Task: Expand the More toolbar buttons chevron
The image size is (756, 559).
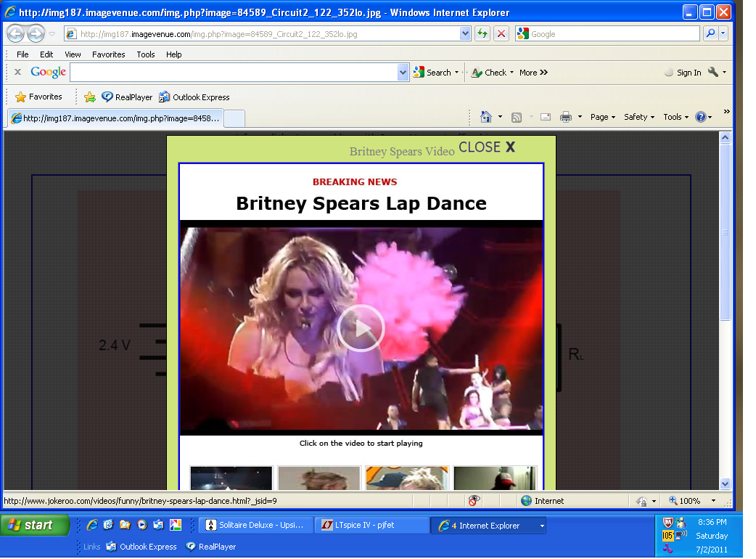Action: (533, 73)
